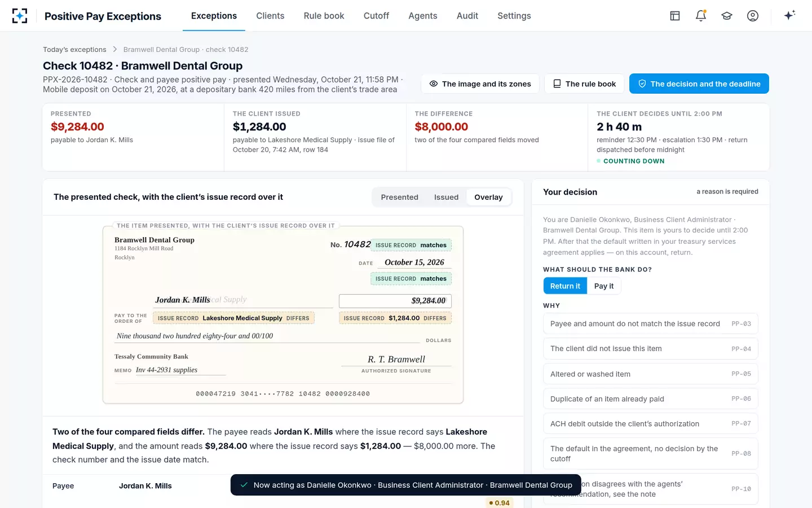Switch view to Presented
Image resolution: width=812 pixels, height=508 pixels.
tap(399, 197)
